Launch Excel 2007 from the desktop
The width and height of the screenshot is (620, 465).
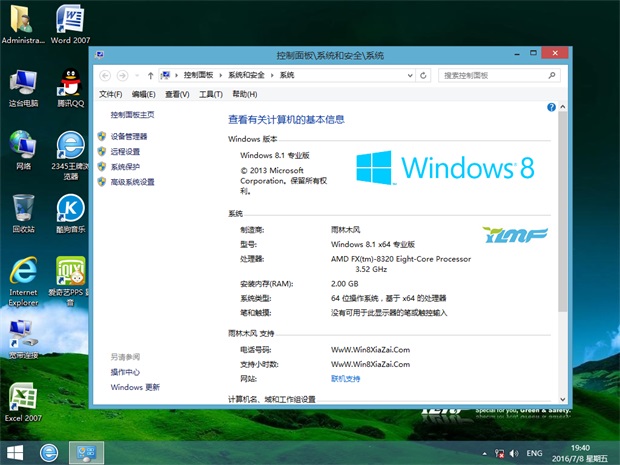tap(23, 398)
